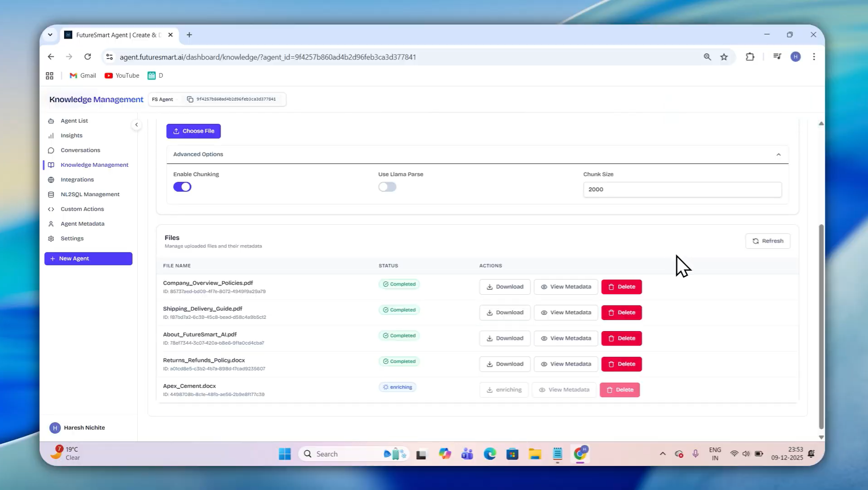Show hidden system tray icons
868x490 pixels.
[x=663, y=454]
